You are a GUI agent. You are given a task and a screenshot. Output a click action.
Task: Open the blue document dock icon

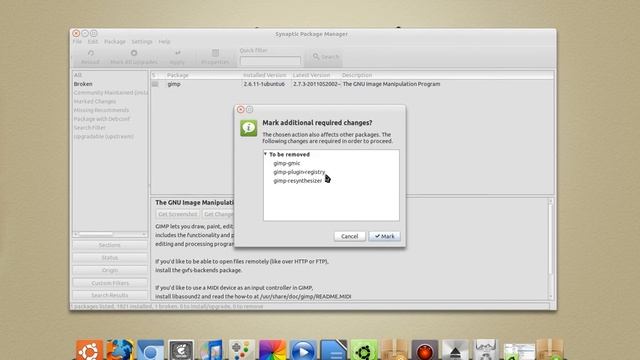point(333,350)
